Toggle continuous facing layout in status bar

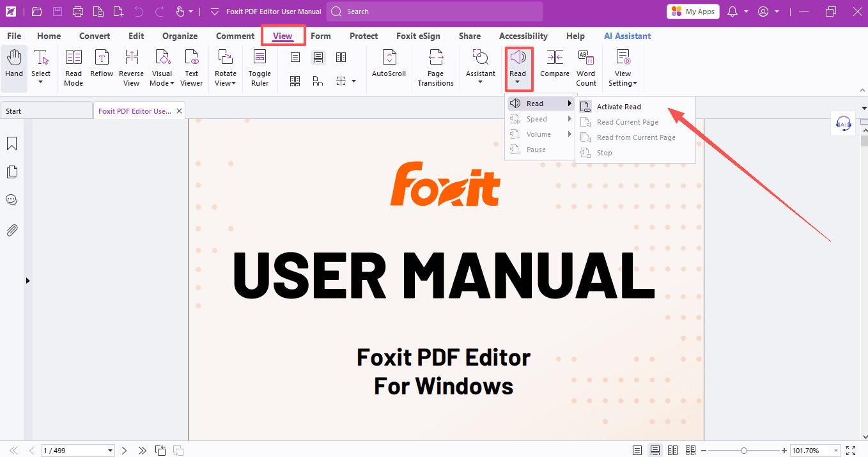click(690, 451)
